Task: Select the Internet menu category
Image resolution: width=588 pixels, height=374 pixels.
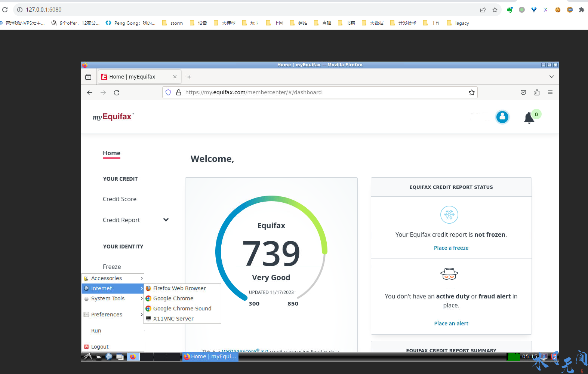Action: click(113, 288)
